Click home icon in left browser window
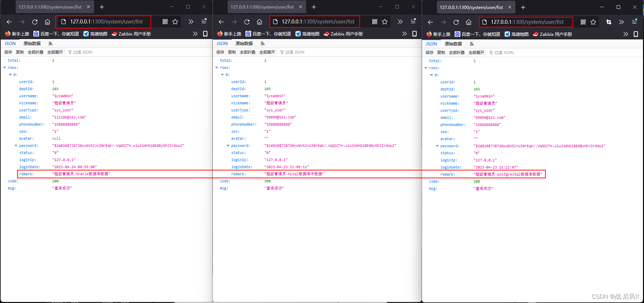This screenshot has height=303, width=644. pos(47,22)
